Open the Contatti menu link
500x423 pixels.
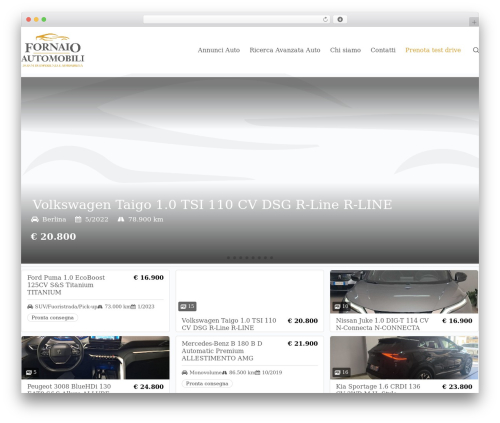tap(383, 50)
